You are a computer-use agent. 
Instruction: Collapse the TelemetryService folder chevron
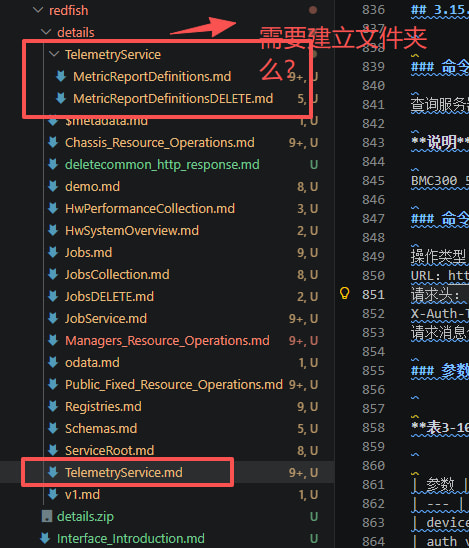[54, 54]
